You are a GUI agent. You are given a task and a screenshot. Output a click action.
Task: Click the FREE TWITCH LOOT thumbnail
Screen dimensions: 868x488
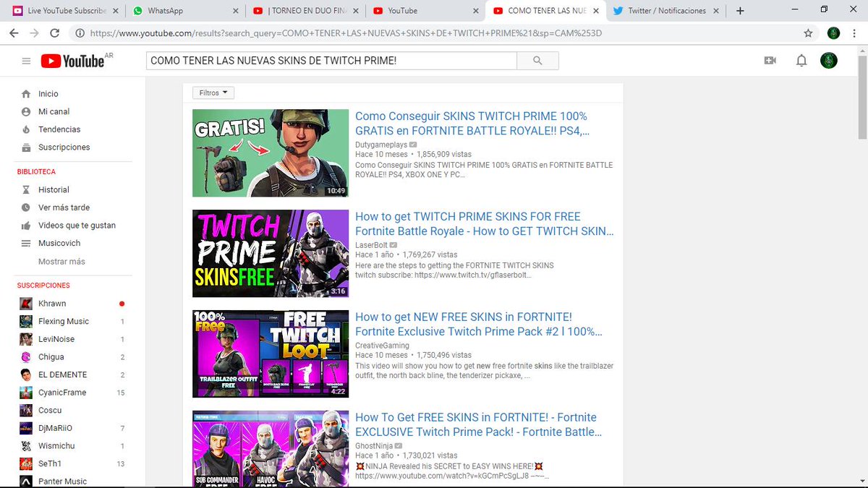(x=271, y=354)
